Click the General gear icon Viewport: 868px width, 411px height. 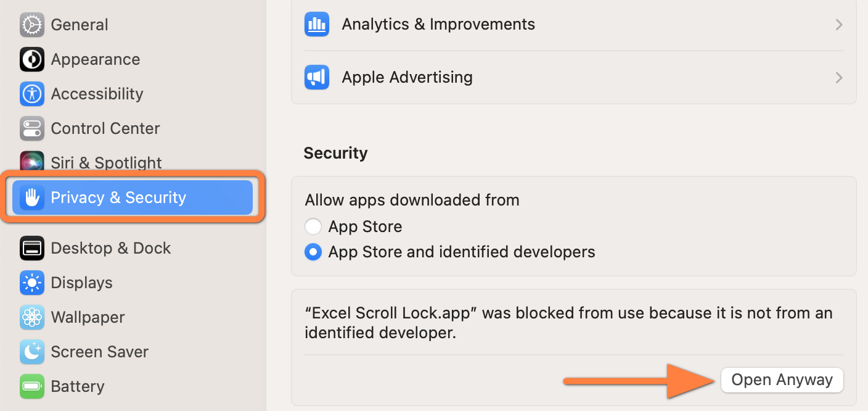coord(31,25)
